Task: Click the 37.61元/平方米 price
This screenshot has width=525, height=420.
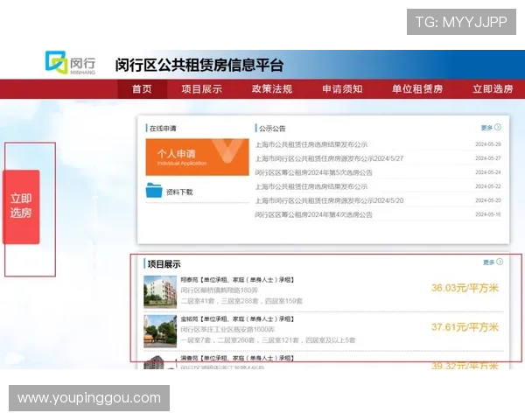Action: click(465, 327)
